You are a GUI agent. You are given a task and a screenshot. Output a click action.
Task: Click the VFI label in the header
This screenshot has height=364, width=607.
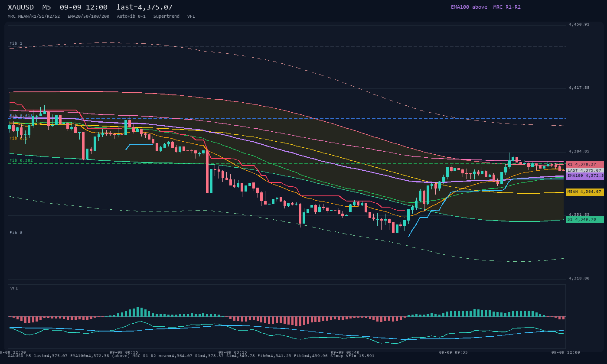(x=191, y=16)
